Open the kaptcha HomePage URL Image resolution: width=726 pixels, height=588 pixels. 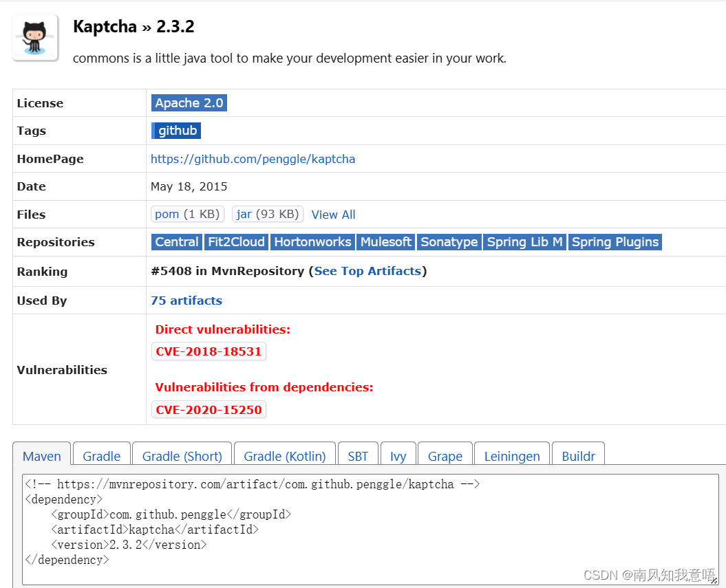coord(253,158)
